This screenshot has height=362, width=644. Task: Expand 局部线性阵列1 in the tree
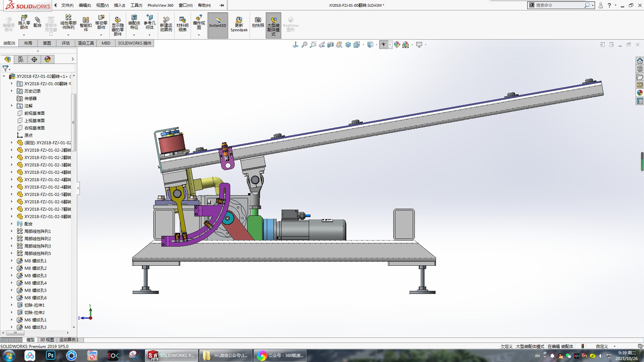(x=11, y=231)
